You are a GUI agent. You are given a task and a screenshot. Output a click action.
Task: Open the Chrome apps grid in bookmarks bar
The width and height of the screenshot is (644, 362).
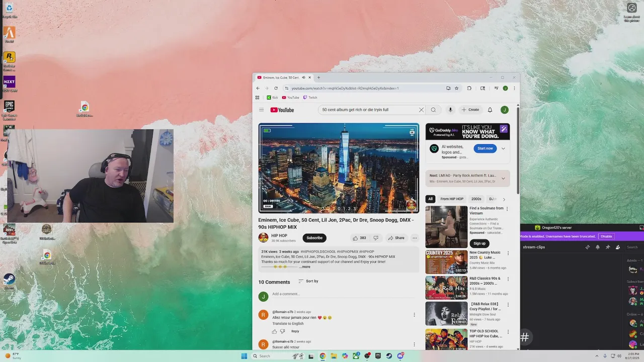(x=258, y=98)
